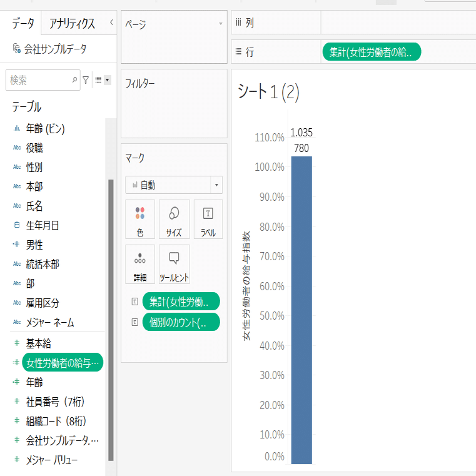Click label type icon beside 個別のカウント pill
Viewport: 476px width, 476px height.
134,322
